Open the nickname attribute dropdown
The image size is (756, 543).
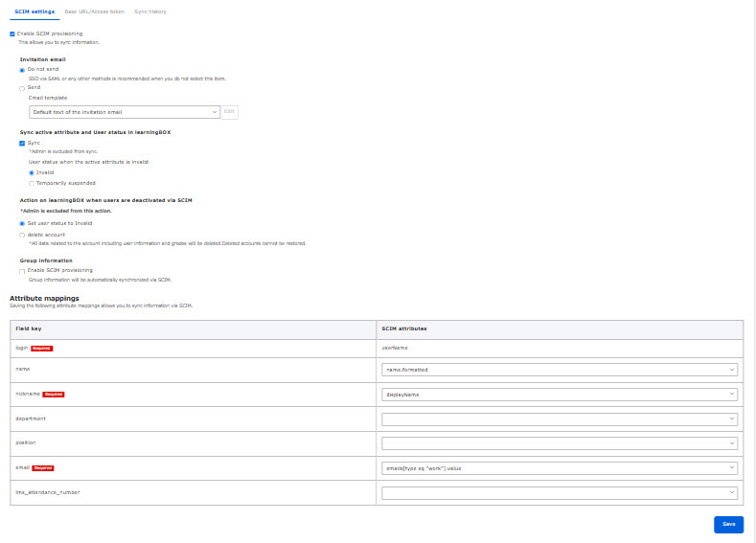[560, 395]
